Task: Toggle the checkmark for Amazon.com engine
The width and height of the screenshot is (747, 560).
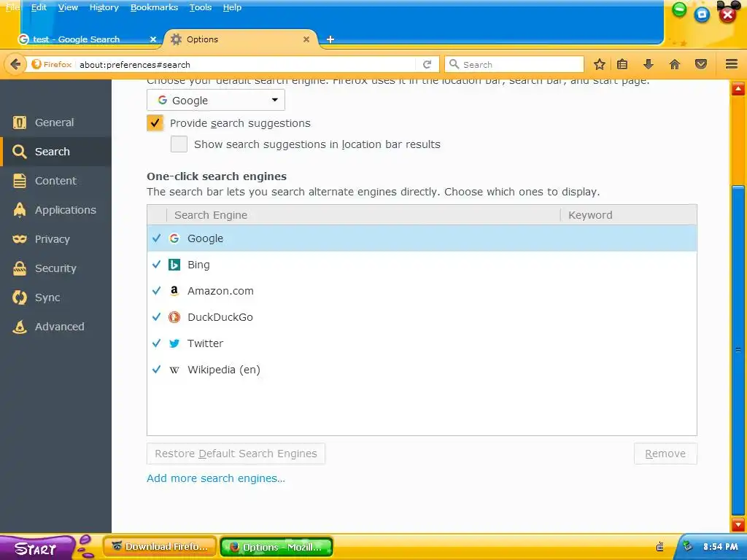Action: click(156, 290)
